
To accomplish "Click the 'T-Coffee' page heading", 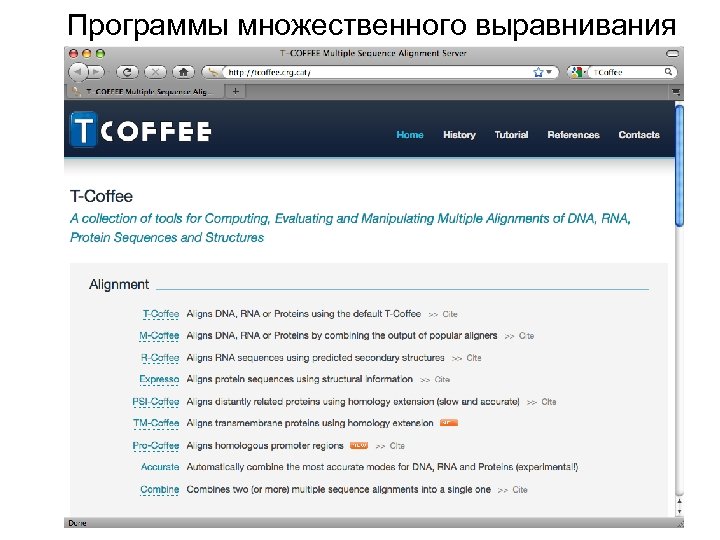I will [101, 196].
